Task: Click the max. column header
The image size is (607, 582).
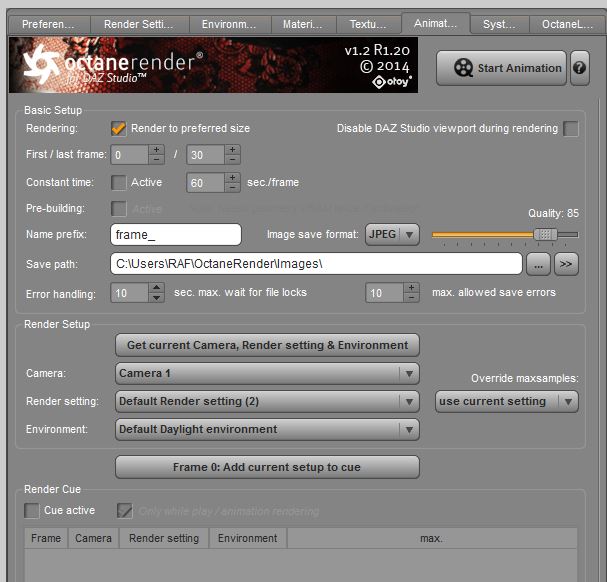Action: [432, 538]
